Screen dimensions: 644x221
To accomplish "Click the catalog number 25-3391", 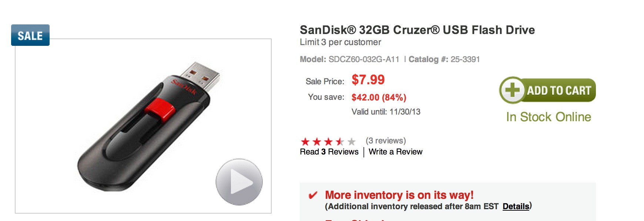I will [x=465, y=59].
